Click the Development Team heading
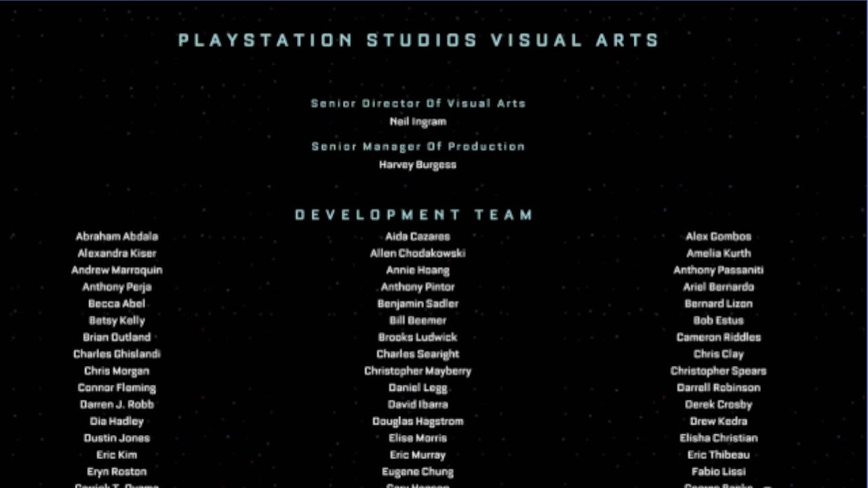 coord(414,215)
